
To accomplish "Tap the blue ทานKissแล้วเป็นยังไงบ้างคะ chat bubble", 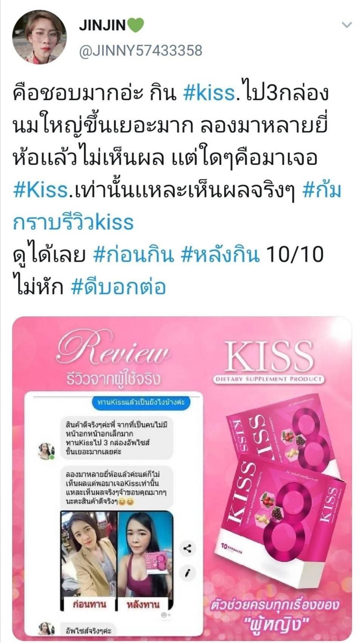I will 141,402.
